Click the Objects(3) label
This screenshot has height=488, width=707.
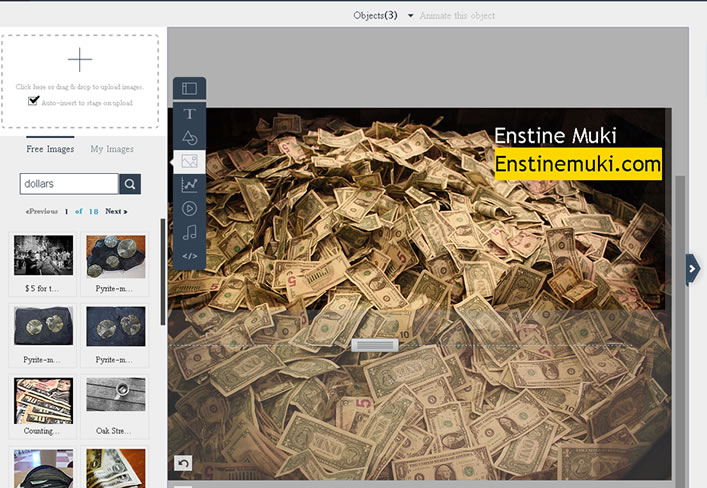[x=375, y=15]
